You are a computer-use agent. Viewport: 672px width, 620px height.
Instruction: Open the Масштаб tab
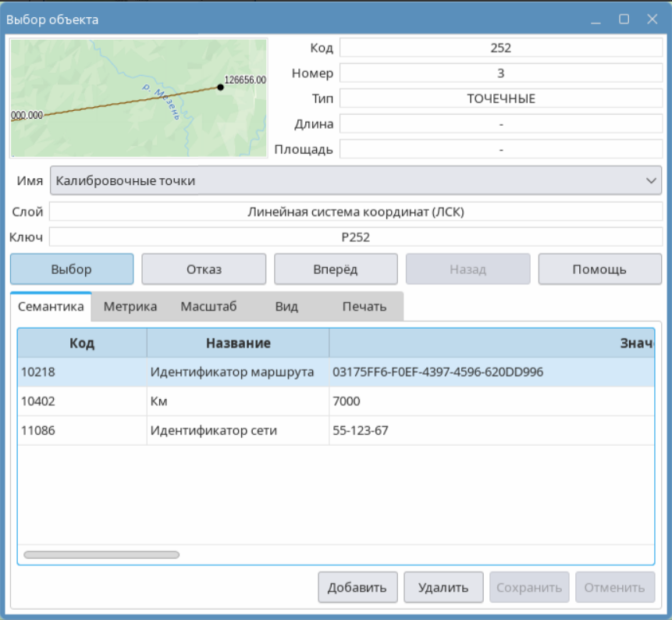208,307
